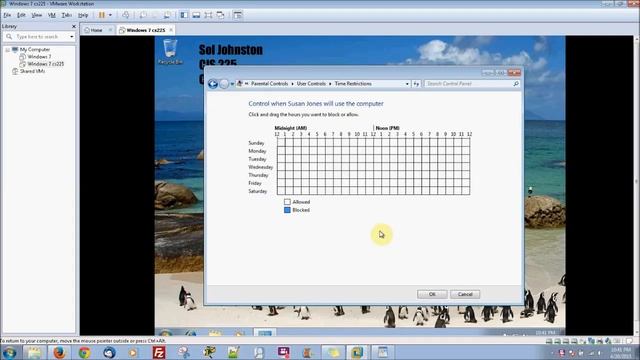Viewport: 640px width, 360px height.
Task: Click the console view toolbar icon
Action: (x=238, y=15)
